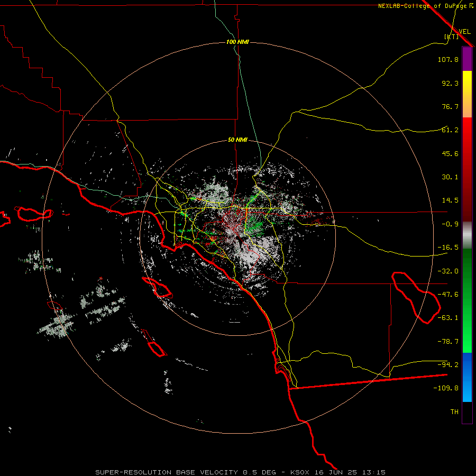The image size is (476, 476).
Task: Click the 107.8 legend value
Action: pos(448,59)
